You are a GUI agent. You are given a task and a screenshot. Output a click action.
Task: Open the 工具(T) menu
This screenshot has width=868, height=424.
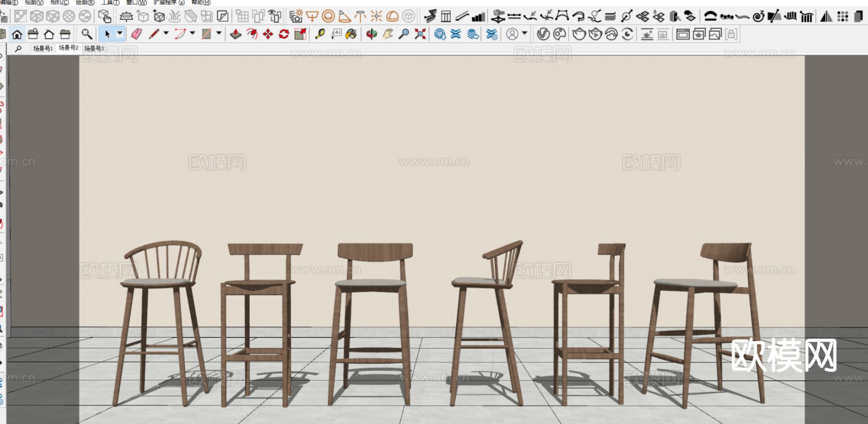point(110,2)
